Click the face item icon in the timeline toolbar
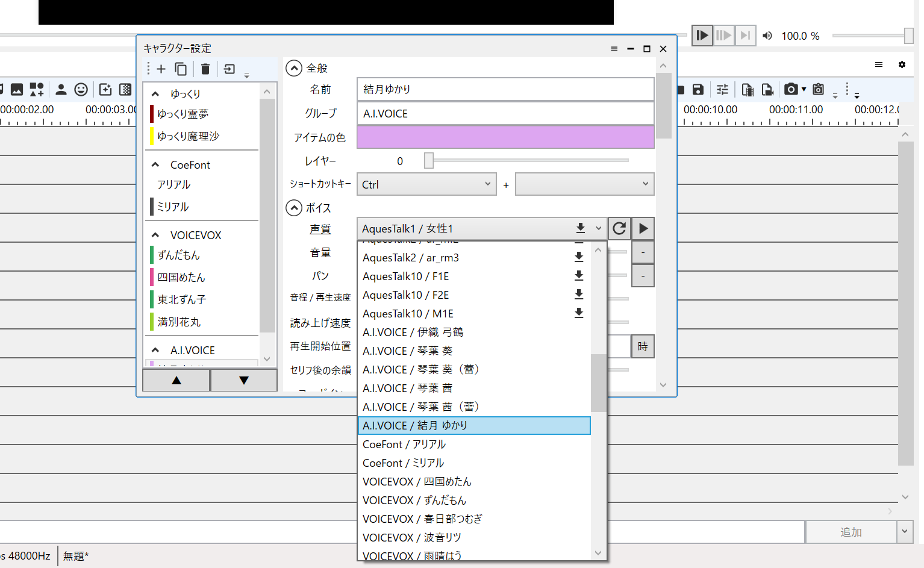 pyautogui.click(x=81, y=90)
